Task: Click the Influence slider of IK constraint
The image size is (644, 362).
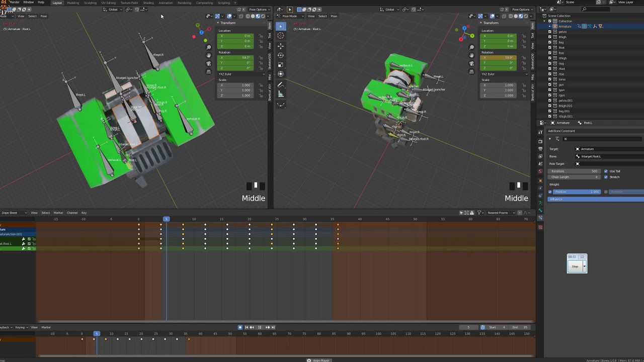Action: [596, 199]
